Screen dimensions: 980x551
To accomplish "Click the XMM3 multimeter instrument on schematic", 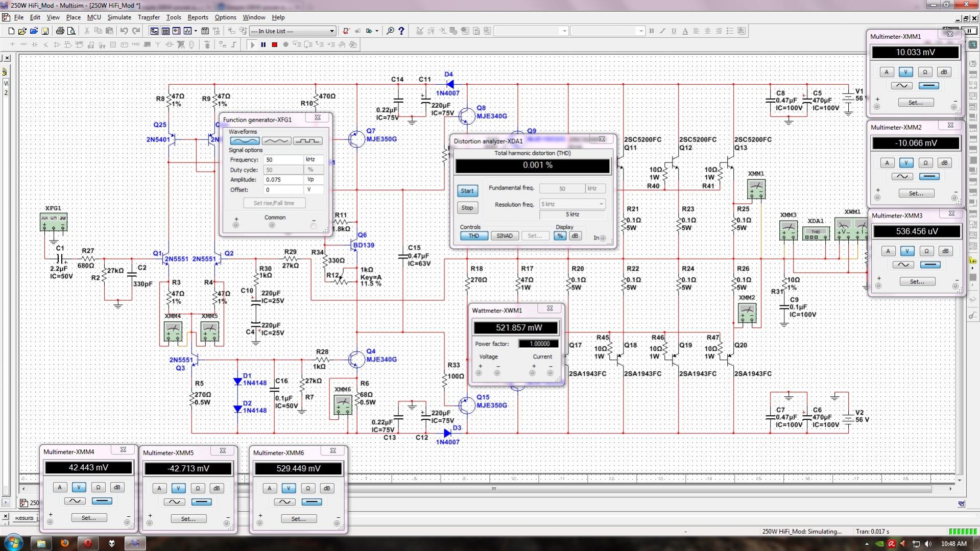I will coord(788,230).
